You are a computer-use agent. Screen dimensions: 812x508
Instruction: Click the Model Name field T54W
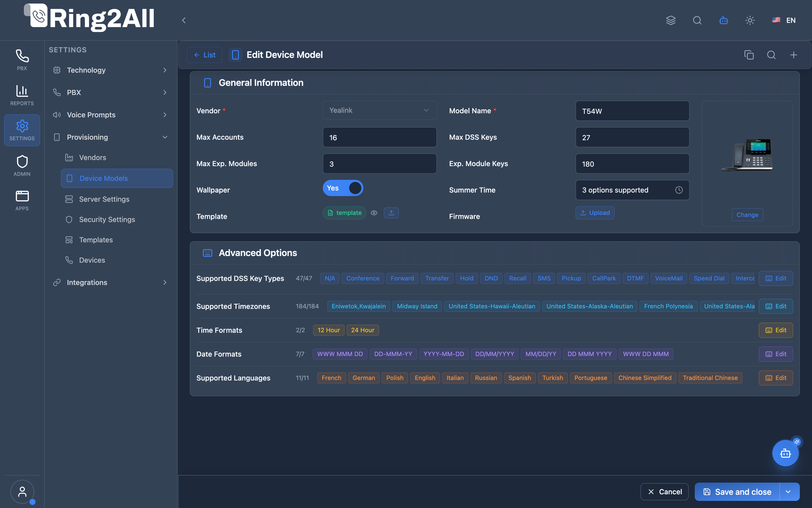(x=632, y=111)
